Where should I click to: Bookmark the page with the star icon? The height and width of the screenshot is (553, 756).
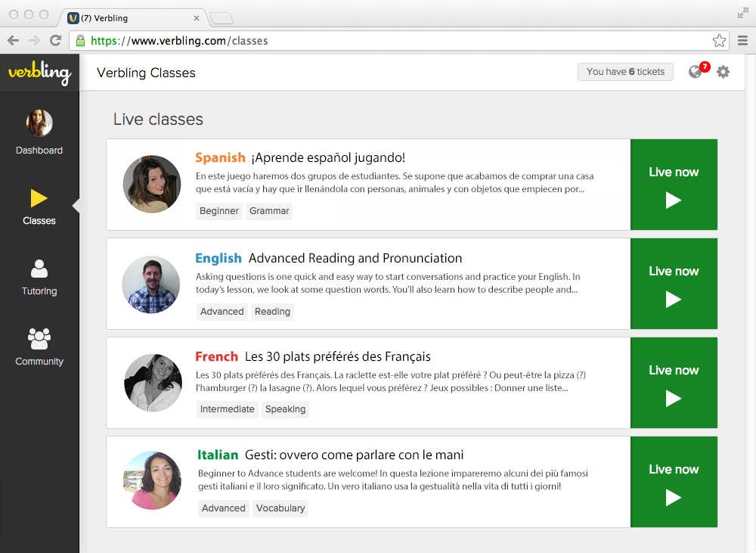pos(719,41)
